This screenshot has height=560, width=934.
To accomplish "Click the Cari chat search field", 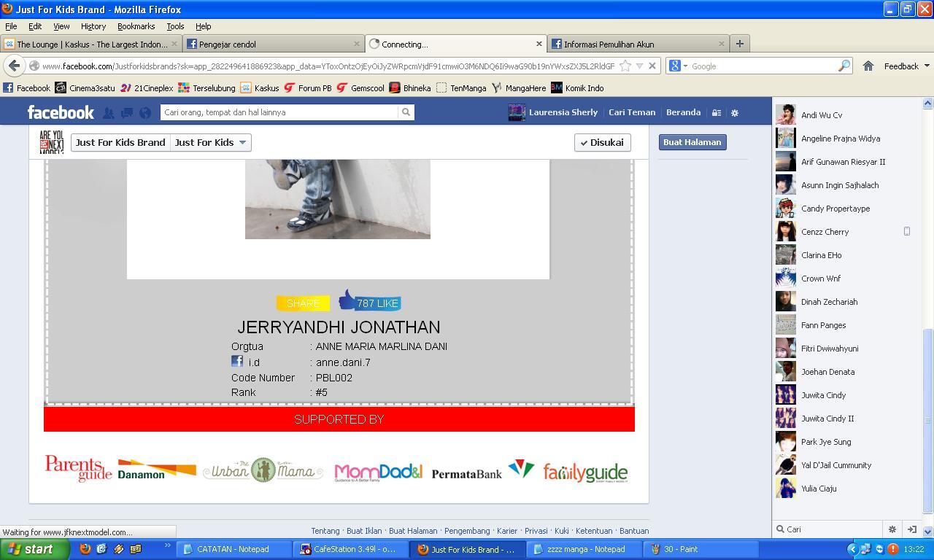I will click(828, 529).
